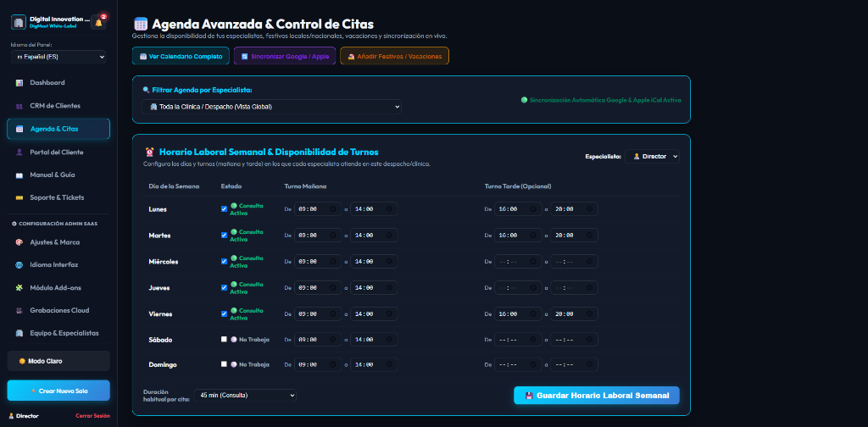Click the Sábado afternoon start time field
The width and height of the screenshot is (868, 427).
pos(518,340)
